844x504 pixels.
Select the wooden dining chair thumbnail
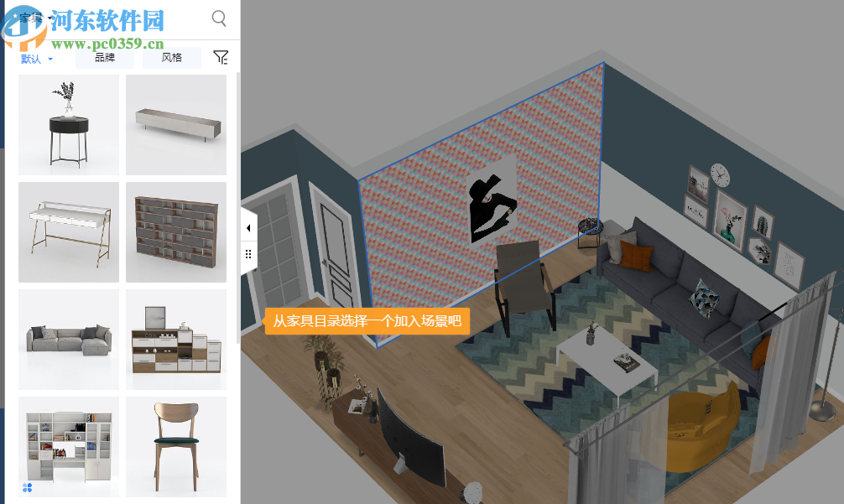pos(176,447)
